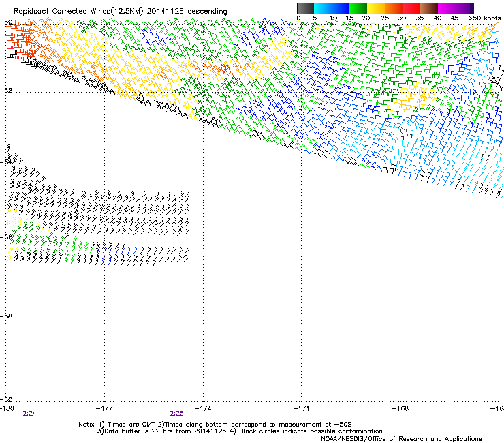Image resolution: width=504 pixels, height=443 pixels.
Task: Click the dark purple 45-50 knots legend segment
Action: pyautogui.click(x=464, y=8)
